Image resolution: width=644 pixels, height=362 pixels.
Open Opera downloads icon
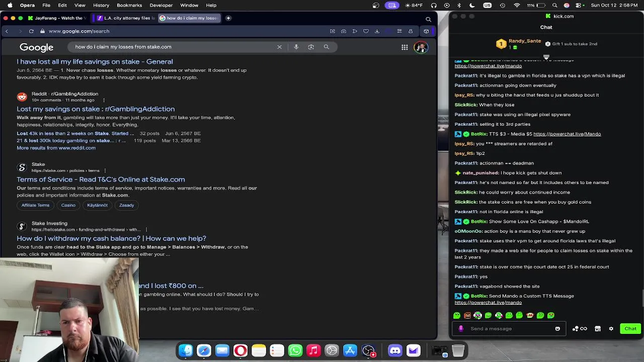(377, 31)
